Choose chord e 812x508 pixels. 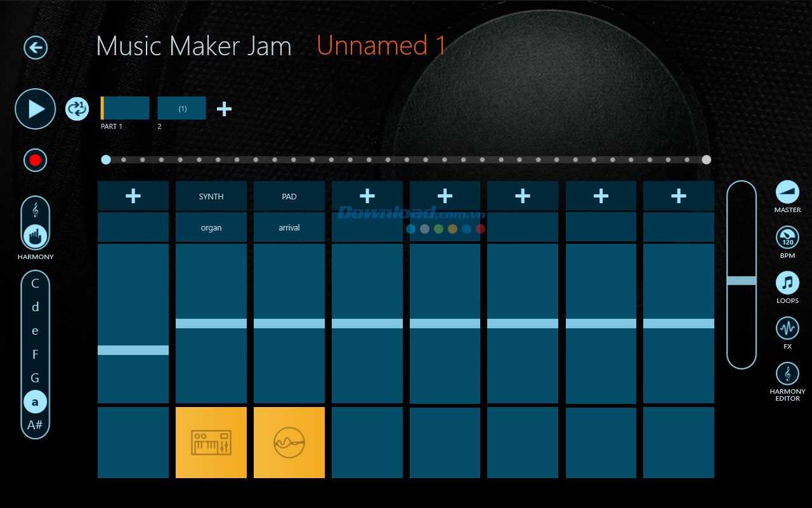coord(36,331)
